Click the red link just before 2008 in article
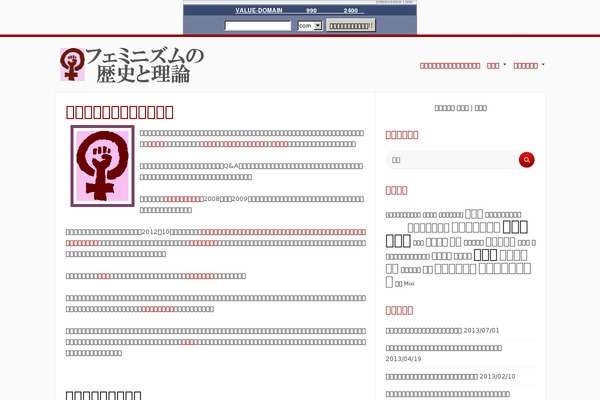Viewport: 600px width, 400px height. 183,199
